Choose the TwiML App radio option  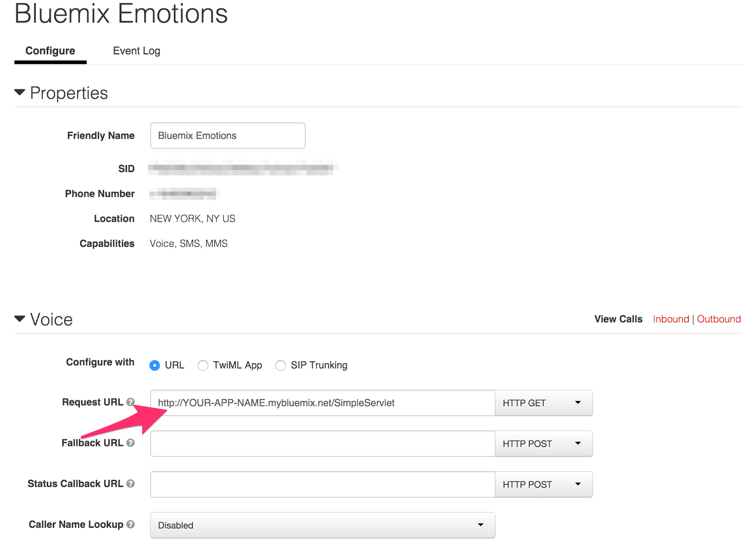coord(203,366)
